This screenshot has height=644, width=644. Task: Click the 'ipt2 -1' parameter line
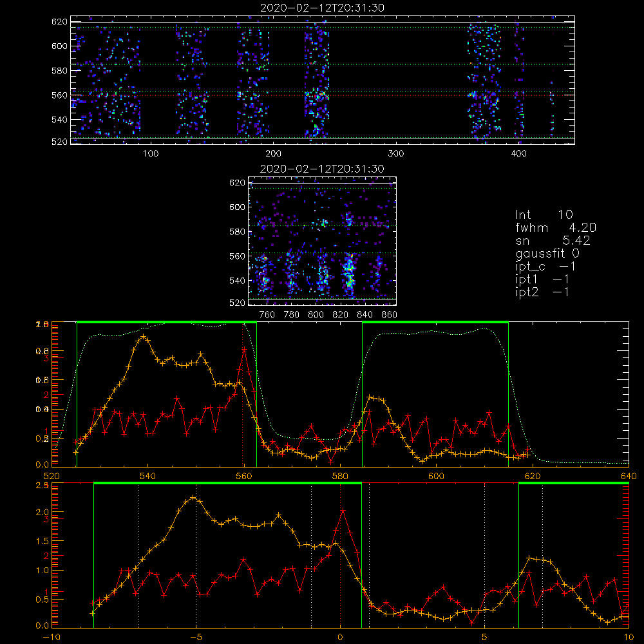[542, 292]
